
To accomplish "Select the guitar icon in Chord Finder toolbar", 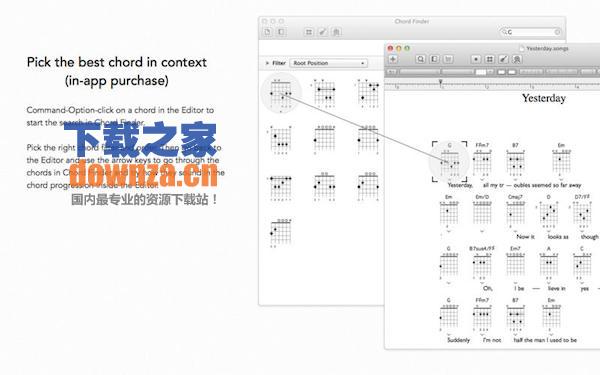I will pos(323,32).
